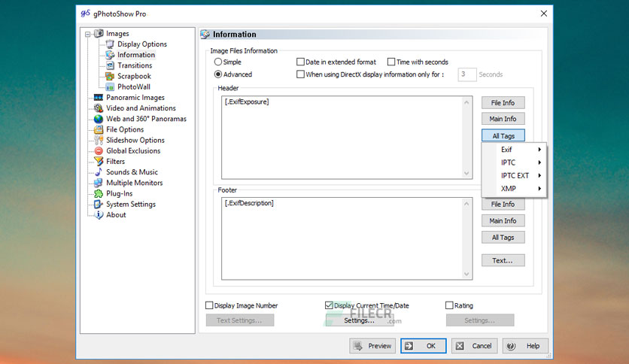Click the System Settings icon
The image size is (629, 364).
click(99, 204)
